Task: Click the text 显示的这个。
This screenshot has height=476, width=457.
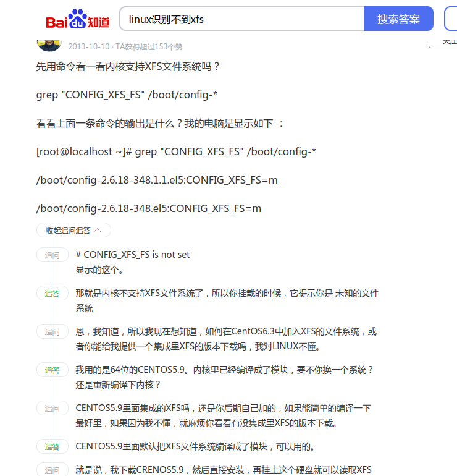Action: click(99, 270)
